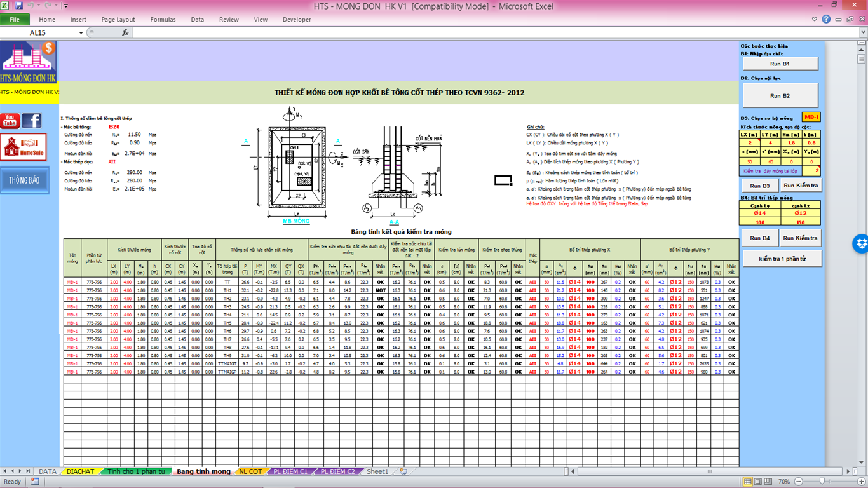Click the Dropbox badge icon at right edge
The width and height of the screenshot is (868, 488).
coord(861,243)
